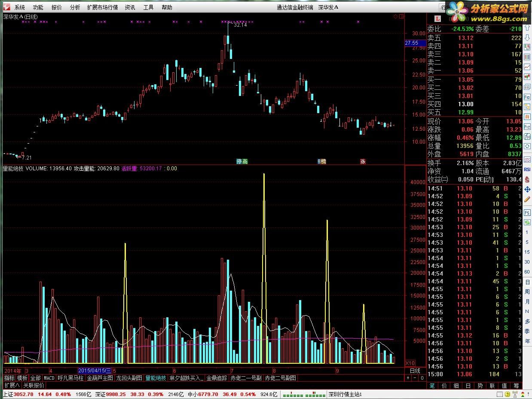The width and height of the screenshot is (532, 399).
Task: Select weekly 周 period
Action: (x=527, y=292)
